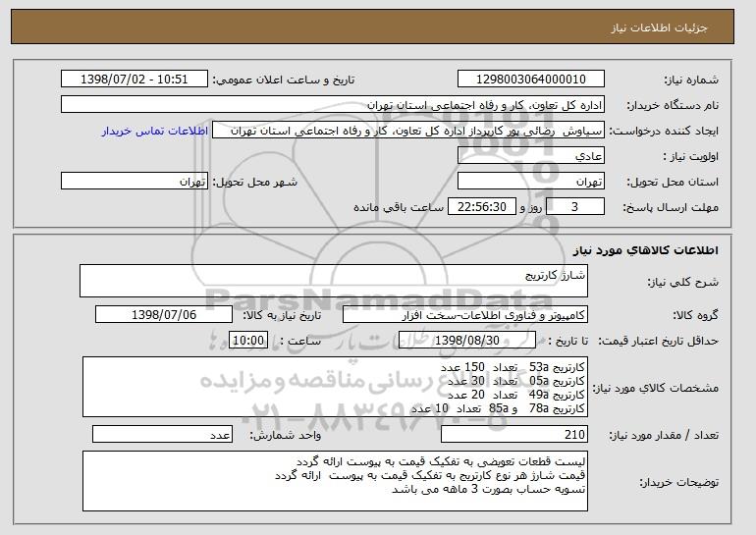Image resolution: width=756 pixels, height=535 pixels.
Task: Select buyer note line قیمت شارژ هر نوع کارتریج
Action: tap(430, 475)
